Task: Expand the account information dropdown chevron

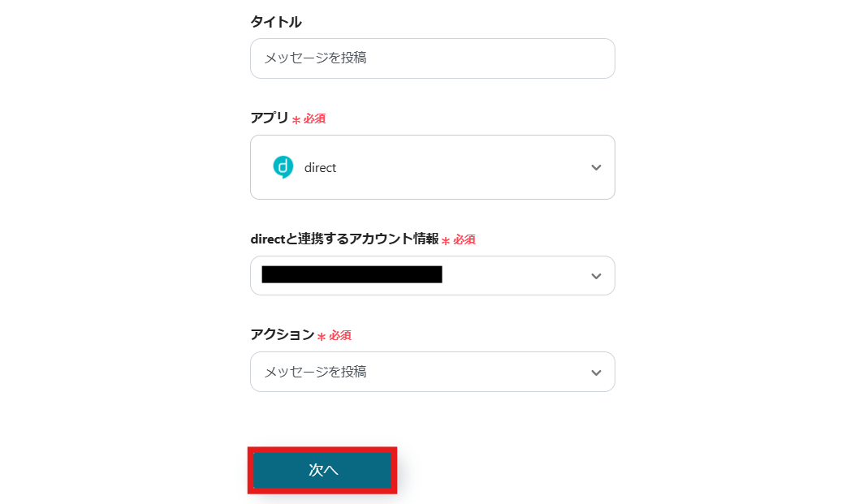Action: 596,276
